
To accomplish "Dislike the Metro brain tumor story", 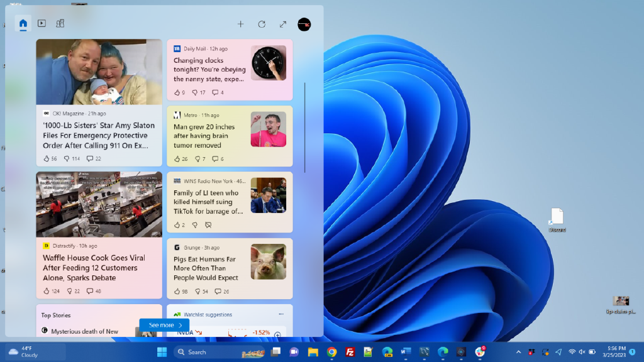I will (x=197, y=159).
